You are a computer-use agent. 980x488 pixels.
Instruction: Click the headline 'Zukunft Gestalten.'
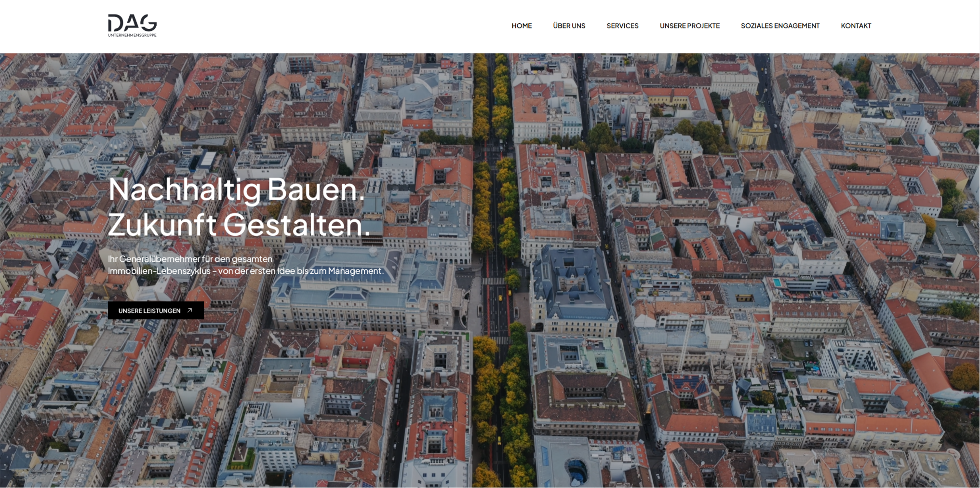(239, 224)
